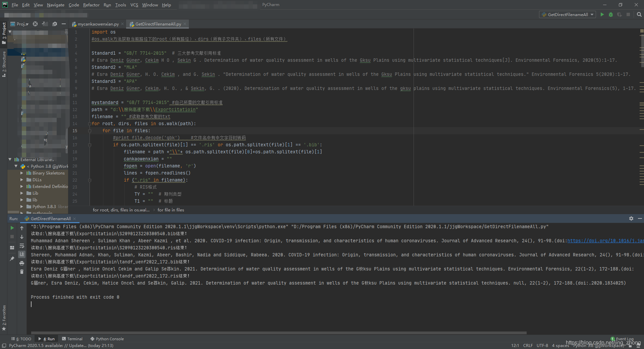Toggle the 2: Favorites side tool window
The image size is (644, 349).
point(4,318)
